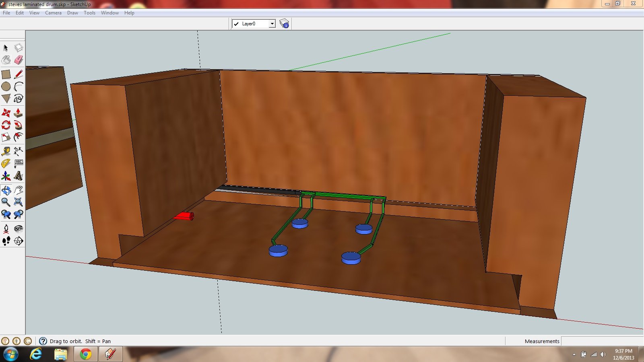Expand the Layer0 dropdown arrow
Screen dimensions: 644x362
click(x=272, y=24)
